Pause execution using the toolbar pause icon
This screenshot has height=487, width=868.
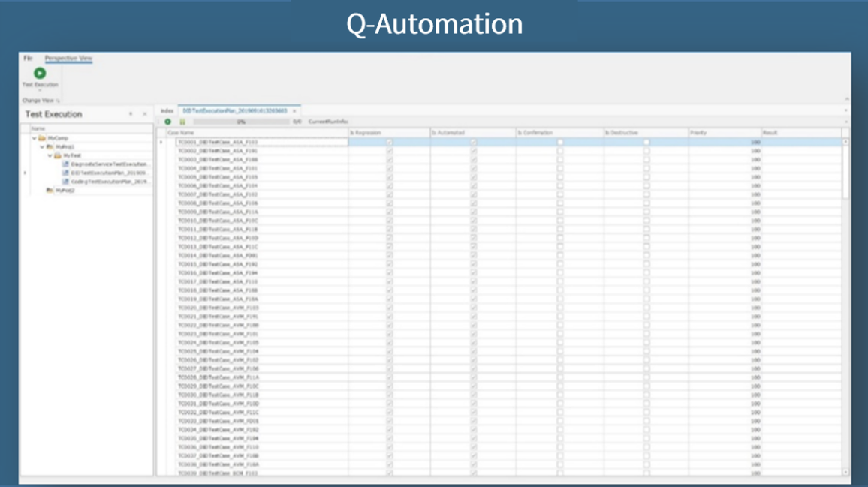tap(182, 122)
